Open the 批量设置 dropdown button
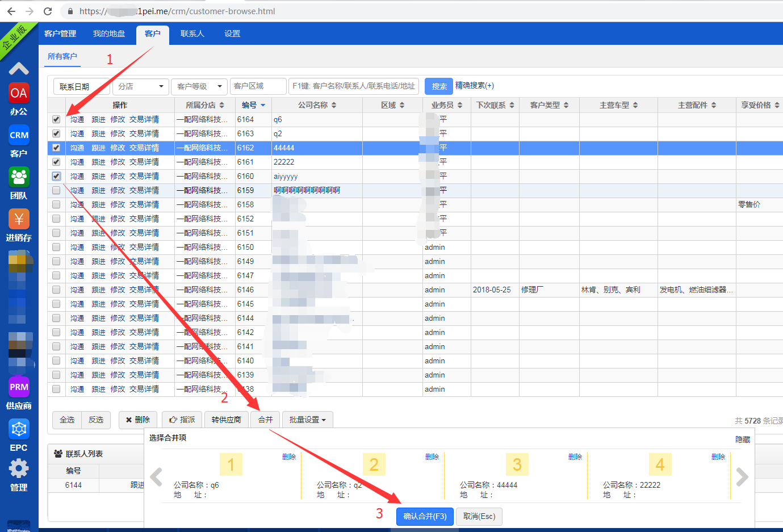 [307, 420]
